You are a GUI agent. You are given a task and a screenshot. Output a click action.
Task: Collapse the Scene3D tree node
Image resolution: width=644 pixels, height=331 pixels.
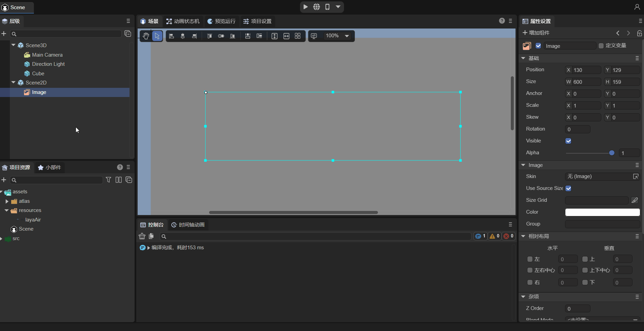(x=14, y=45)
